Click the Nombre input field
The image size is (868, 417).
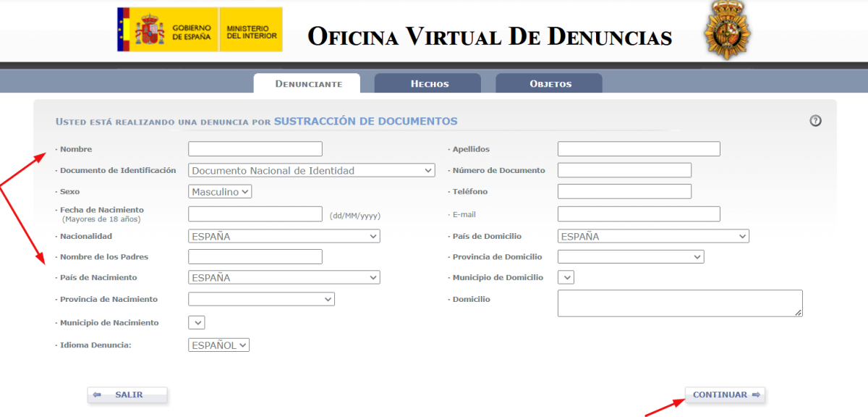tap(255, 148)
